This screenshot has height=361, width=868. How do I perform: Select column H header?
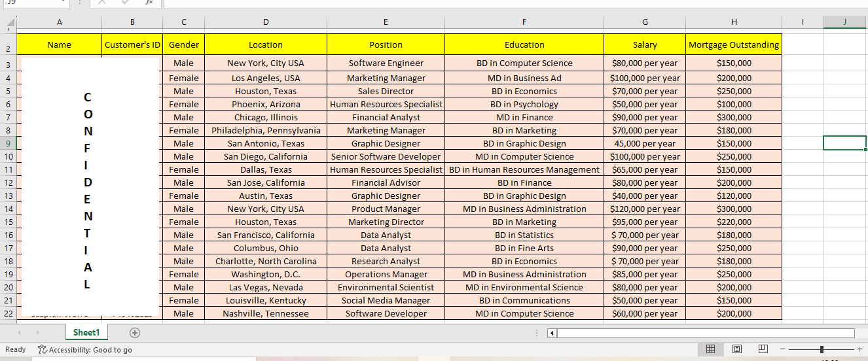[x=734, y=22]
